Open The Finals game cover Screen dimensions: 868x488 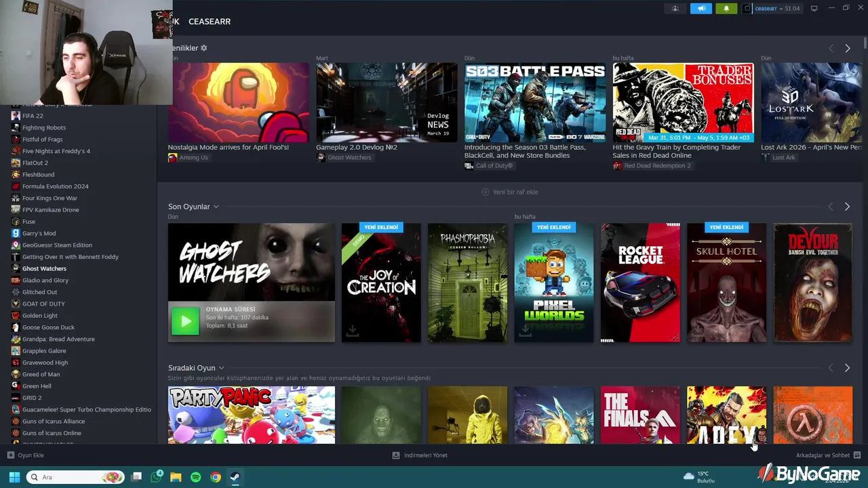[x=640, y=415]
